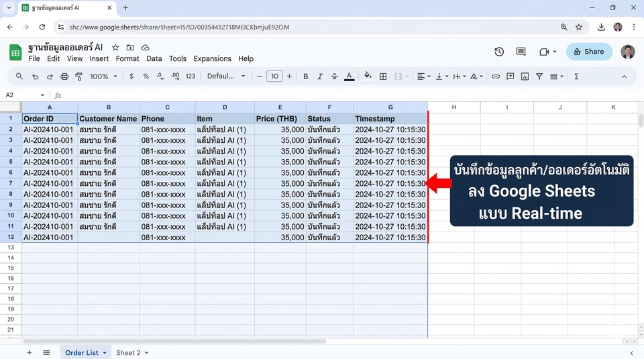Open the Sheet 2 tab dropdown arrow

(x=147, y=353)
